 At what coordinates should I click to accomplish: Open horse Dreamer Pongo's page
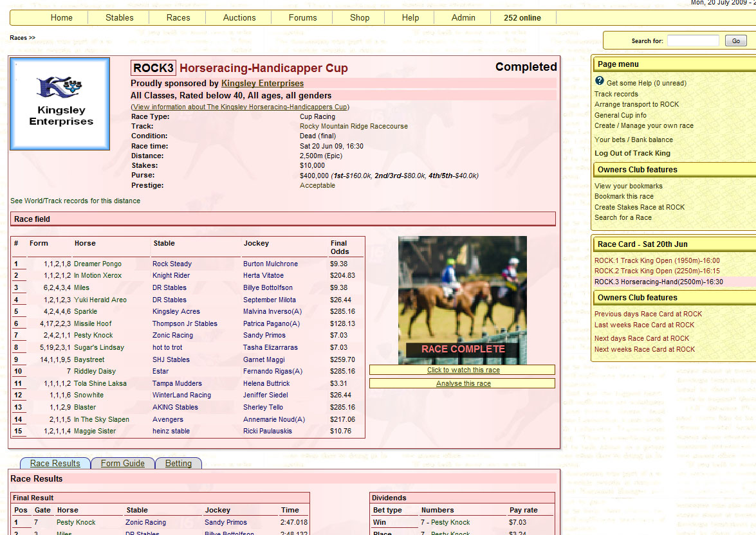click(97, 264)
